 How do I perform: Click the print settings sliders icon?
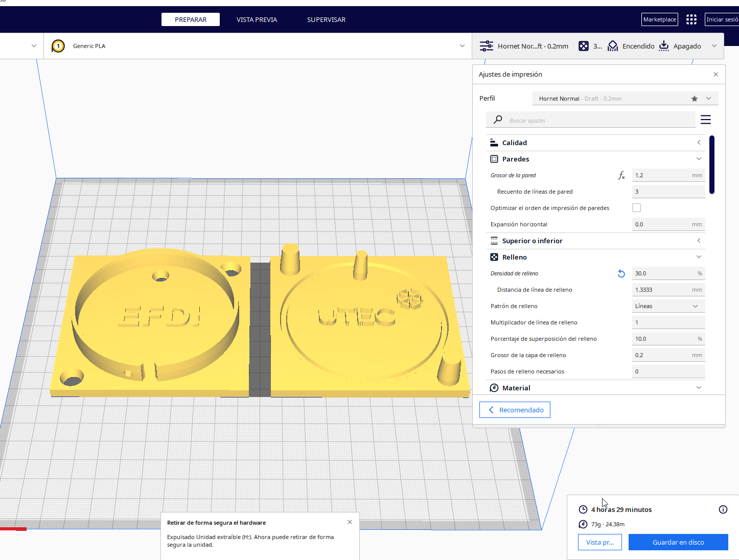click(486, 46)
